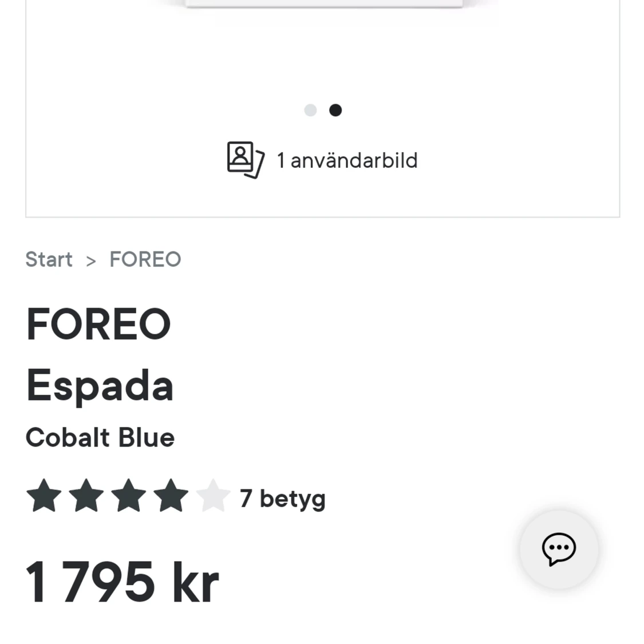Tap the product image at top
This screenshot has width=644, height=644.
(x=324, y=3)
